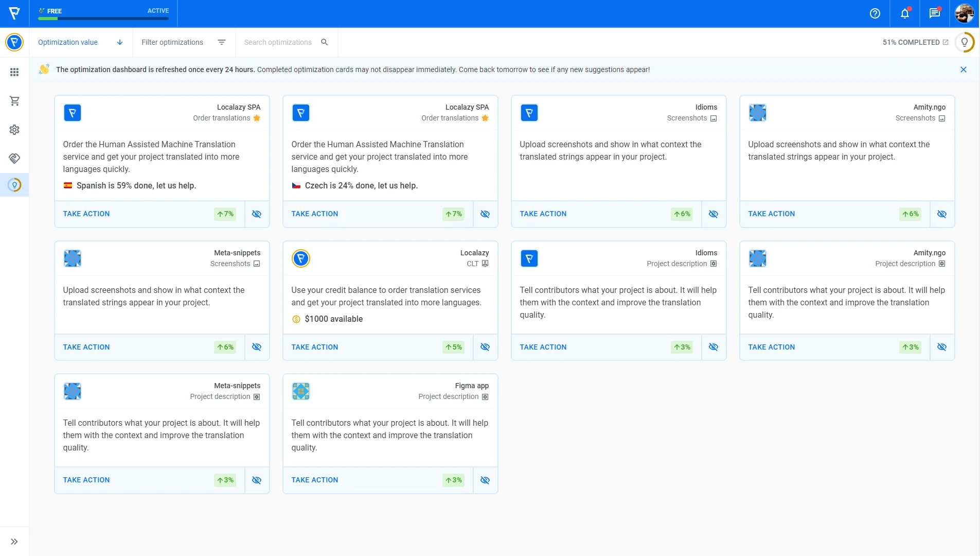Open the Filter optimizations menu
This screenshot has width=980, height=556.
tap(184, 42)
